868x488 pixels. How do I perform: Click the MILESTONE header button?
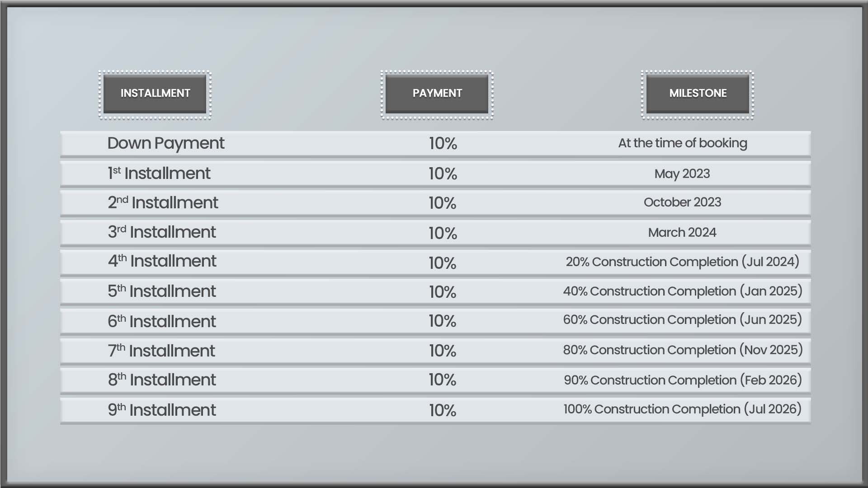pos(698,94)
